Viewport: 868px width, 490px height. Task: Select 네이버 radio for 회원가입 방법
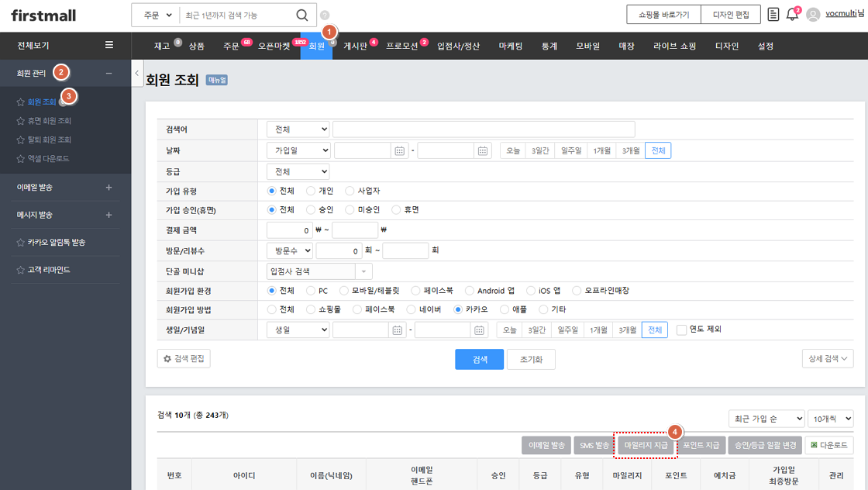[411, 309]
